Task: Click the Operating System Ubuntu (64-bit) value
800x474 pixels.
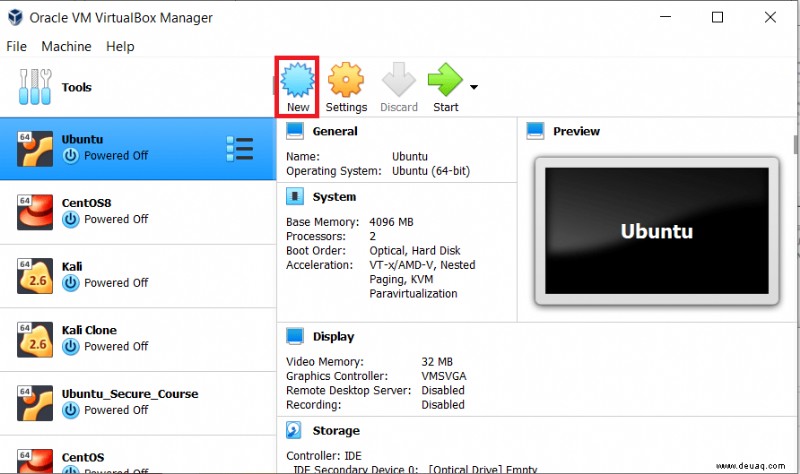Action: (431, 171)
